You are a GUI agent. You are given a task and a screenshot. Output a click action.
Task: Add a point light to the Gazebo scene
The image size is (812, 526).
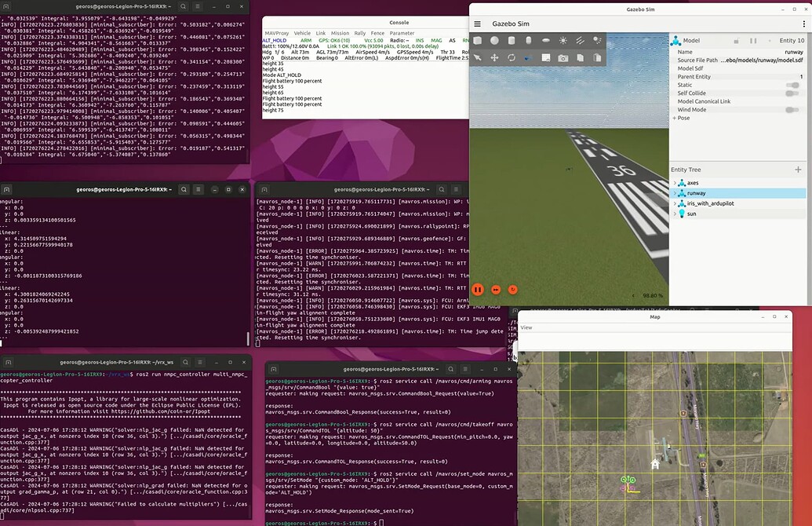coord(596,40)
